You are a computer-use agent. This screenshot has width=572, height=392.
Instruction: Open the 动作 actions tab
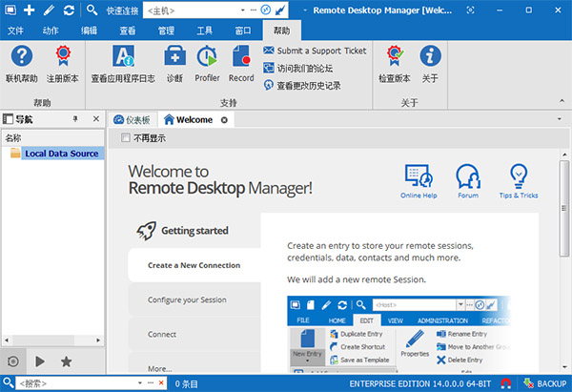(51, 31)
